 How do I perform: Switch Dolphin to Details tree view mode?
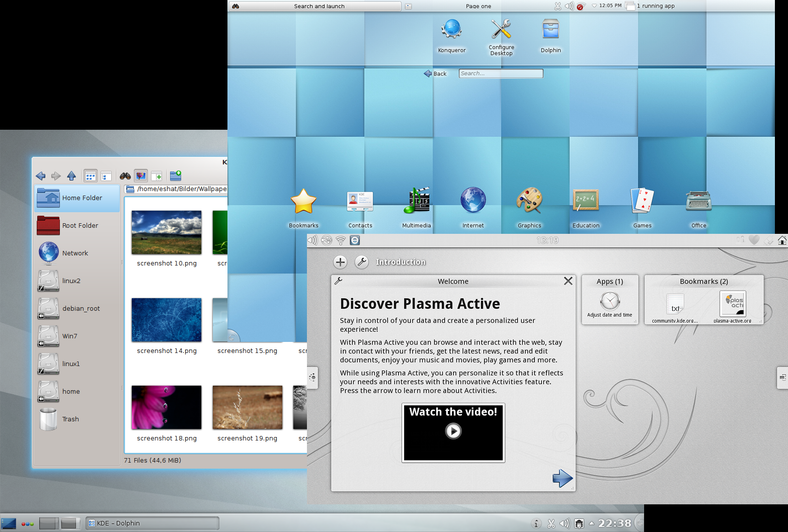pos(106,176)
